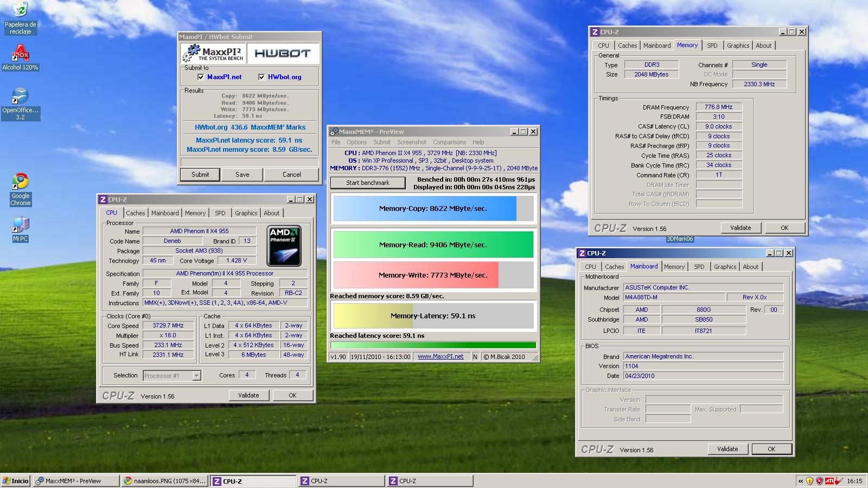Image resolution: width=868 pixels, height=488 pixels.
Task: Open the OpenOffice 3.2 desktop shortcut
Action: (x=20, y=104)
